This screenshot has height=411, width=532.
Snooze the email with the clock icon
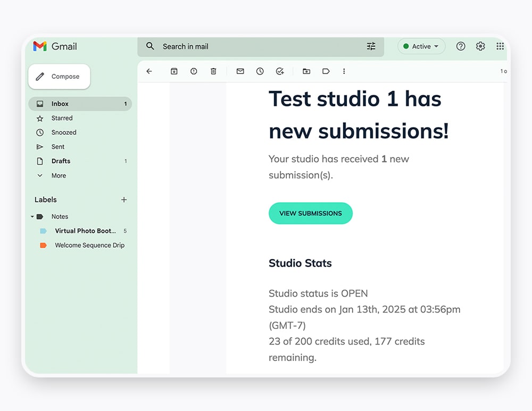coord(260,71)
